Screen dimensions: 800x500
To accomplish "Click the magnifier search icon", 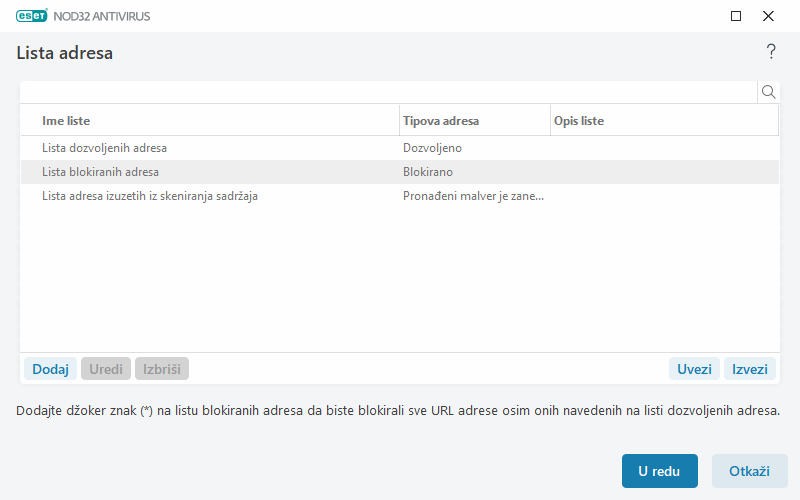I will 769,92.
